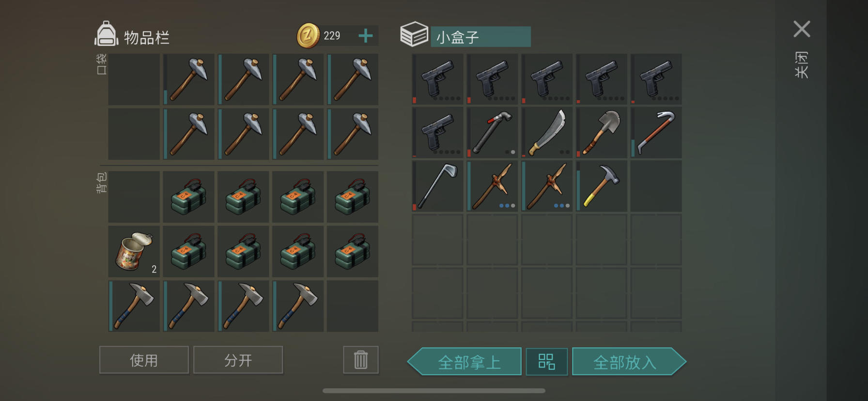This screenshot has height=401, width=868.
Task: Select the backpack icon next to 物品栏
Action: [x=106, y=34]
